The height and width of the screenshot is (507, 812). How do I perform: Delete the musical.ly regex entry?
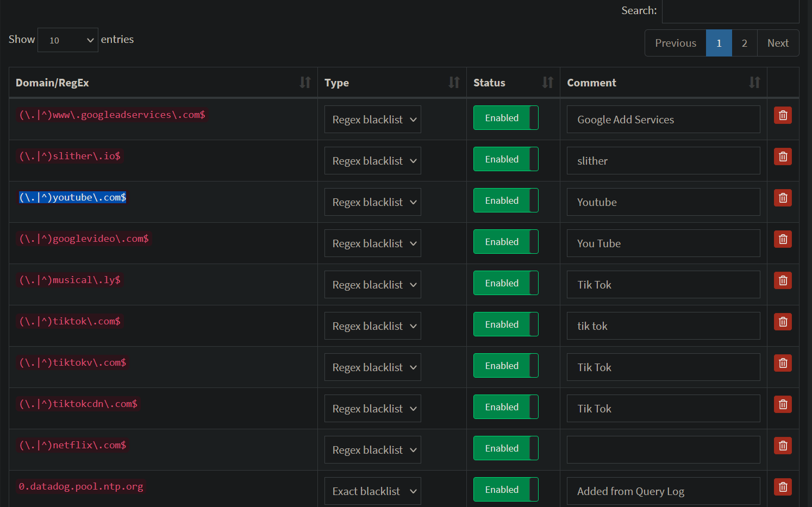pyautogui.click(x=783, y=280)
